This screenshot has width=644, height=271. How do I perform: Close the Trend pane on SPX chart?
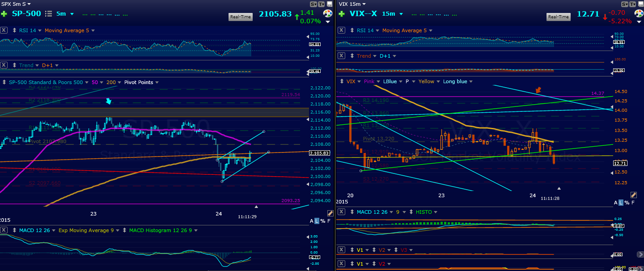coord(4,65)
